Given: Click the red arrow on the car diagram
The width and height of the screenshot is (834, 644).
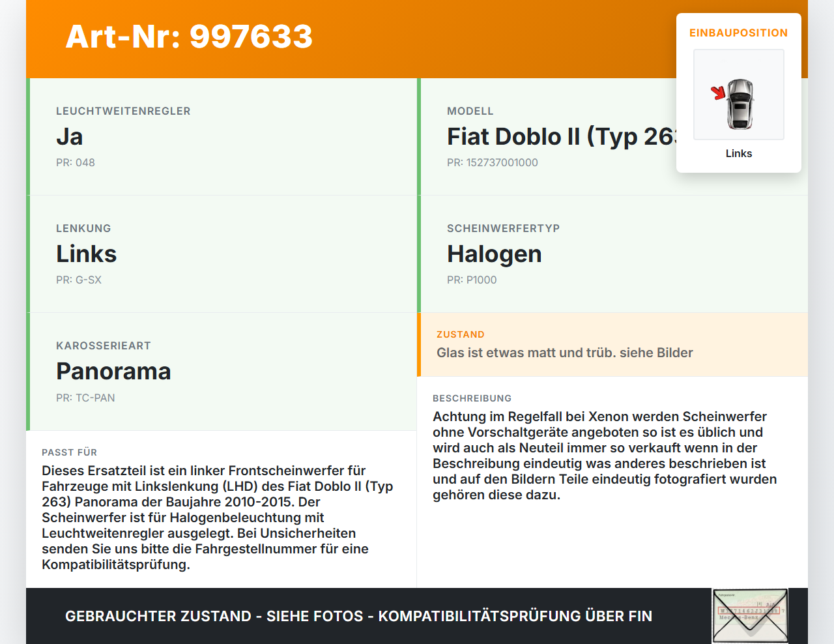Looking at the screenshot, I should (718, 93).
